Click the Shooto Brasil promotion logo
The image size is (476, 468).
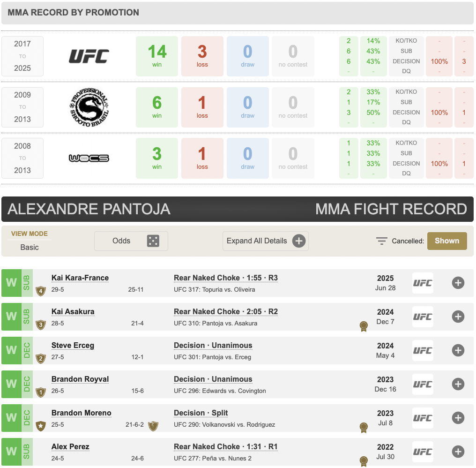[89, 107]
